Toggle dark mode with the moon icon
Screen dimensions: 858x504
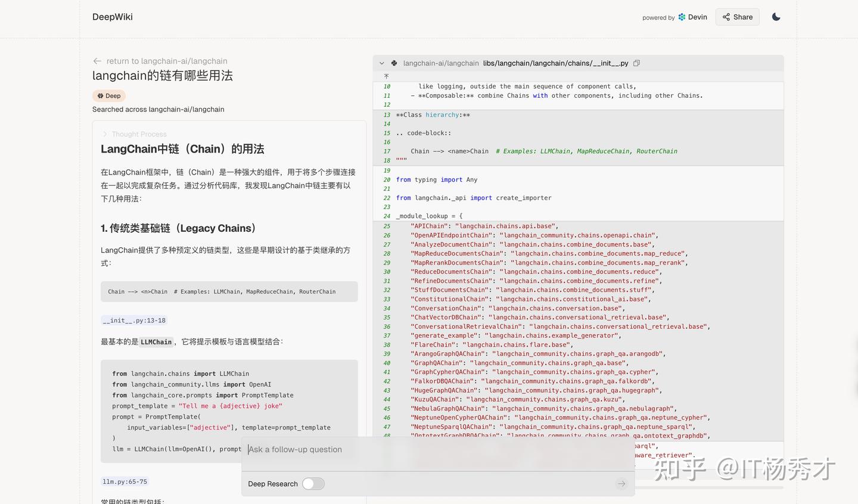click(x=776, y=17)
